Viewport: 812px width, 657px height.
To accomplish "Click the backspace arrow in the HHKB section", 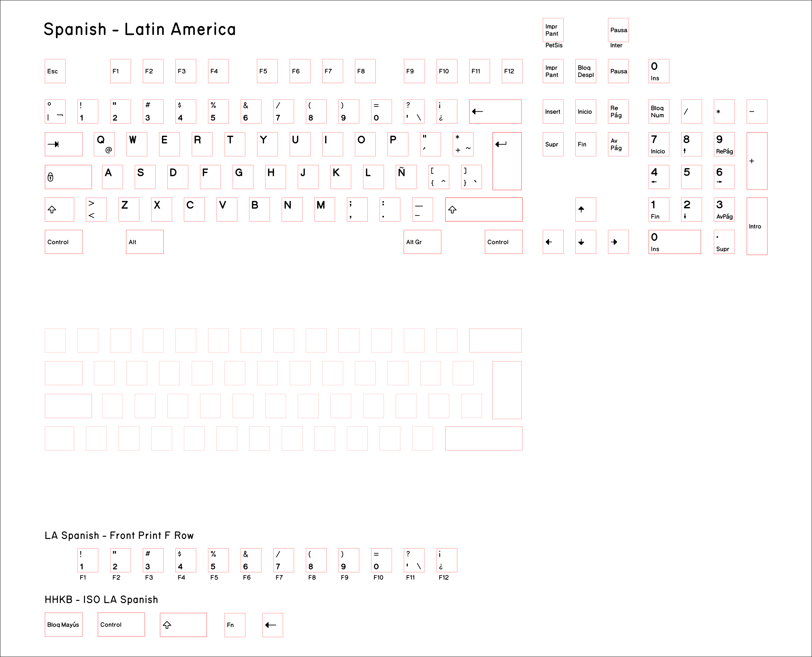I will click(272, 625).
